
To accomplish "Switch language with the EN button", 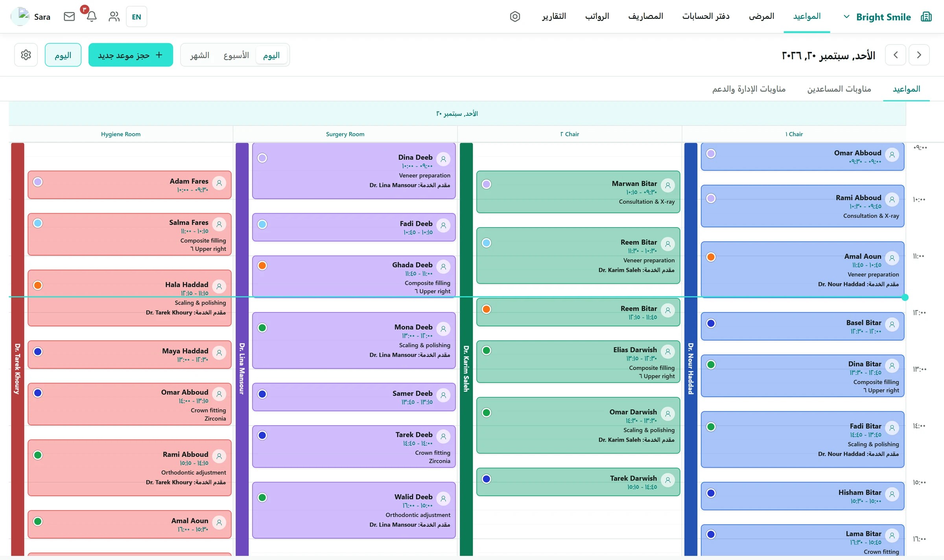I will point(136,17).
